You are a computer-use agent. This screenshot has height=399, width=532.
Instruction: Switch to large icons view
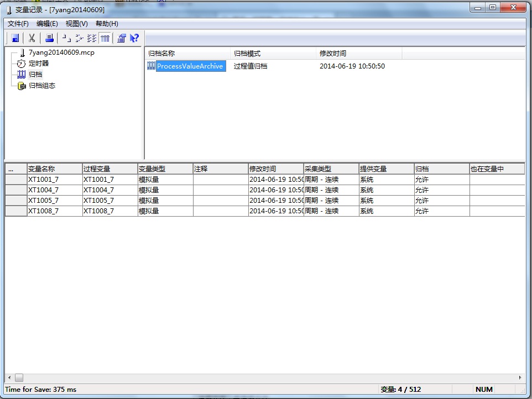[66, 38]
